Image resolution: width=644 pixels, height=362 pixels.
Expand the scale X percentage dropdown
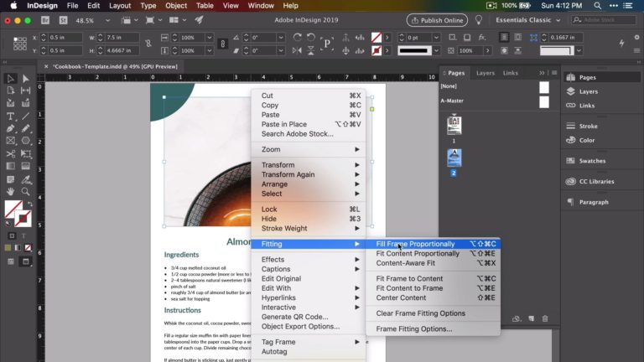pos(209,38)
